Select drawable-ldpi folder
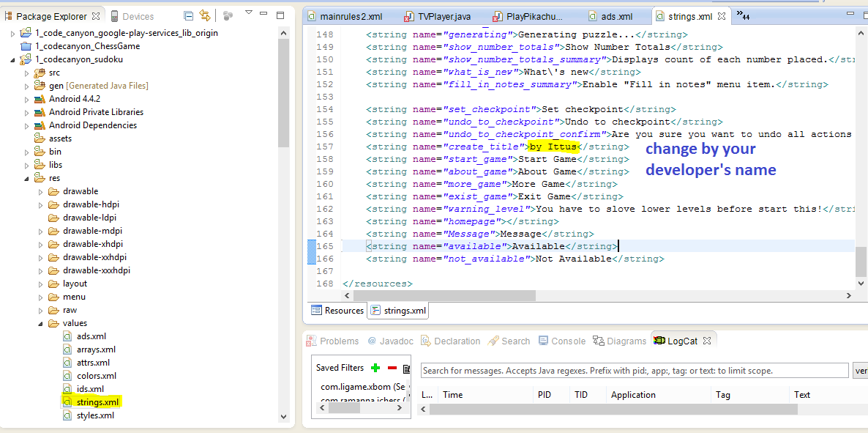The height and width of the screenshot is (433, 868). (89, 218)
